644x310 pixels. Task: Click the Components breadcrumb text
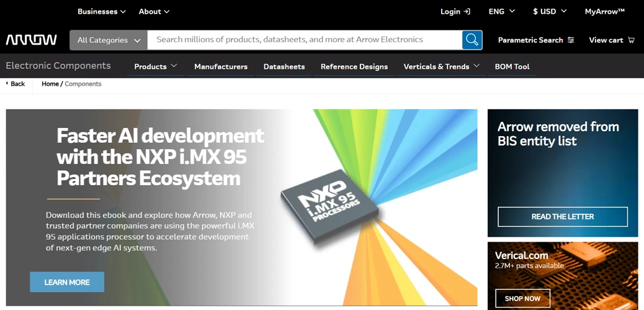click(x=83, y=83)
